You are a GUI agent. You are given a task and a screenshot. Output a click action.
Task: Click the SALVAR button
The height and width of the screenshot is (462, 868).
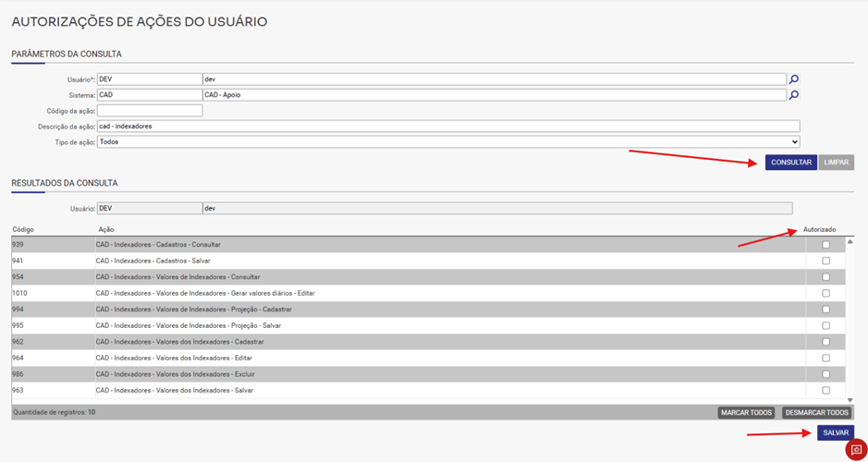[x=836, y=432]
